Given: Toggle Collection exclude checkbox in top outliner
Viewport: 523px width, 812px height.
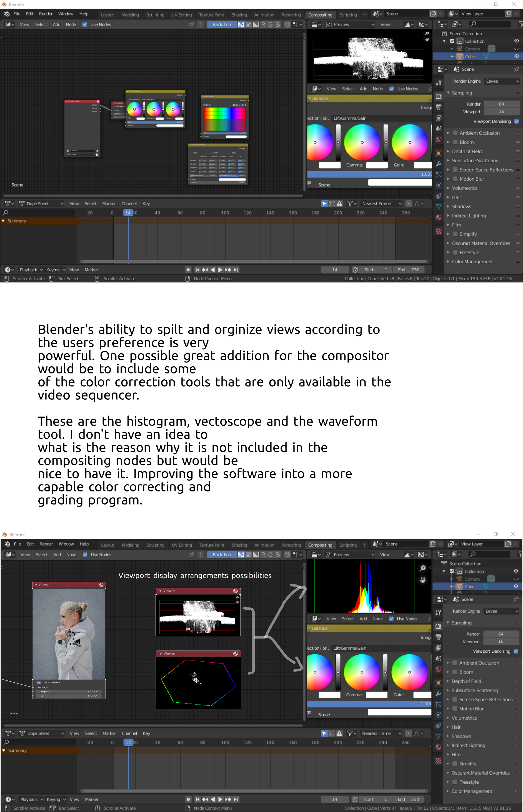Looking at the screenshot, I should [452, 41].
